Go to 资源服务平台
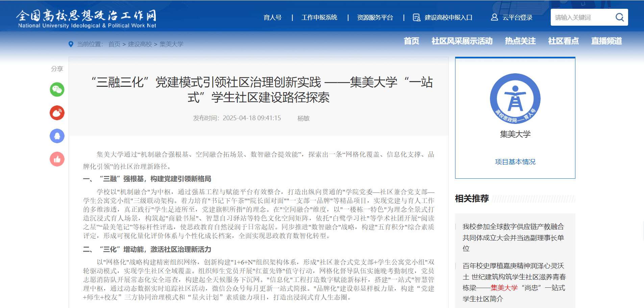This screenshot has width=644, height=308. click(x=375, y=18)
